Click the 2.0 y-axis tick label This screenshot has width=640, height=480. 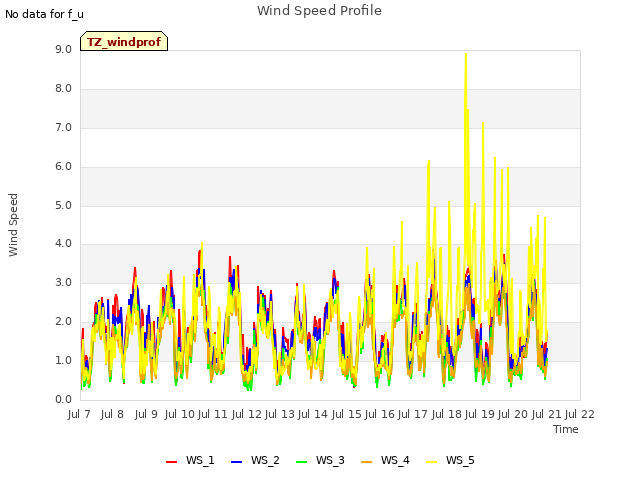pyautogui.click(x=63, y=322)
